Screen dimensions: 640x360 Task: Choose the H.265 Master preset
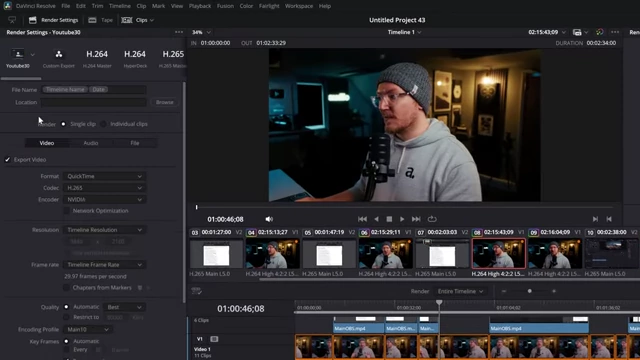pyautogui.click(x=173, y=57)
